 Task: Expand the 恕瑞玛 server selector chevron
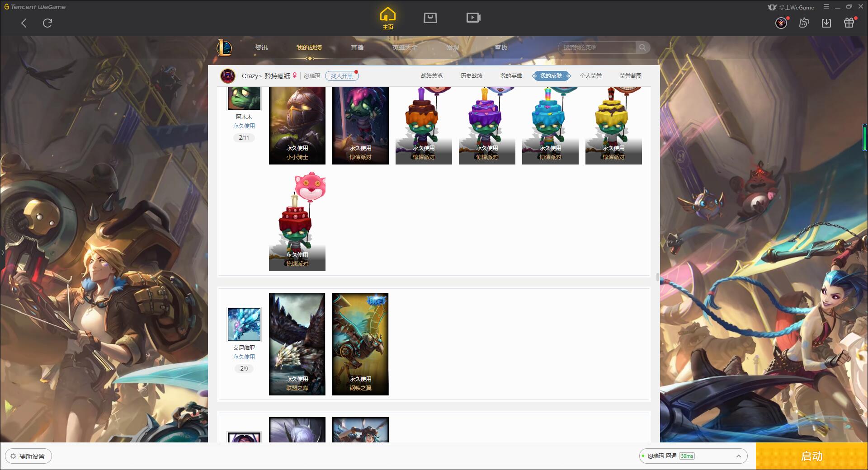(739, 456)
